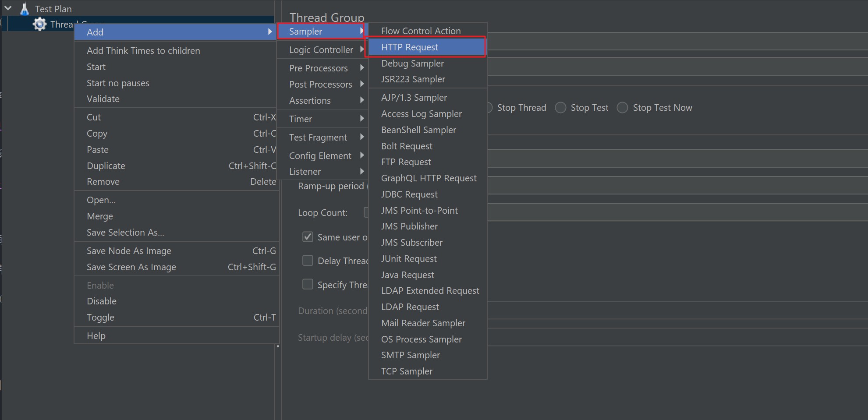Expand the Test Fragment submenu

[x=322, y=137]
